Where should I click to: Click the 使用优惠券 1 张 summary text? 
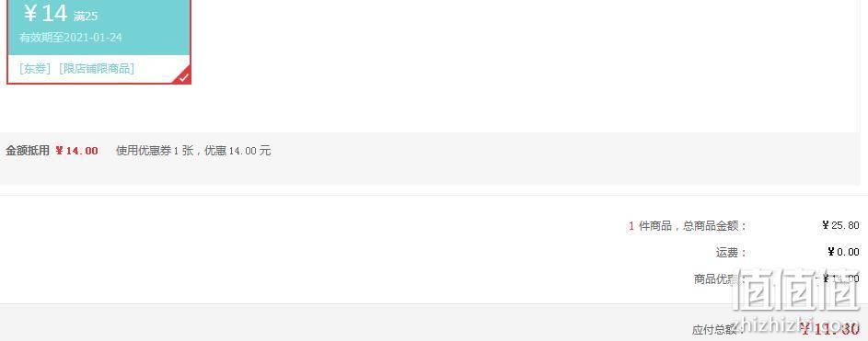click(x=155, y=151)
